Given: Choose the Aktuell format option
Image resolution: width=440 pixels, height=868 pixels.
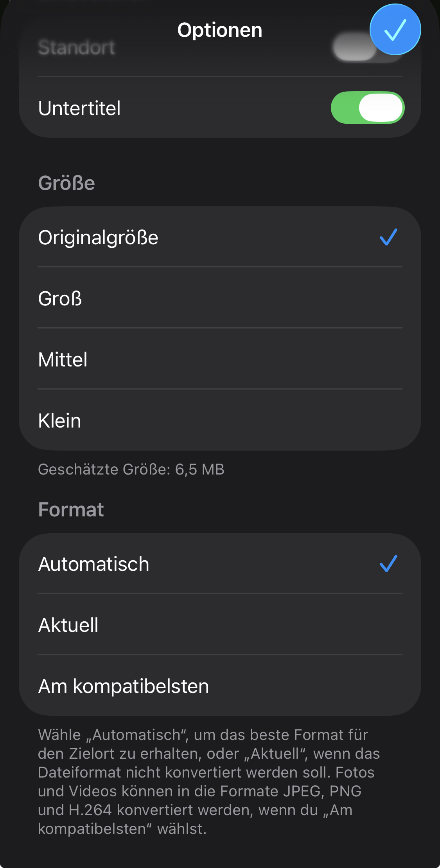Looking at the screenshot, I should coord(68,625).
